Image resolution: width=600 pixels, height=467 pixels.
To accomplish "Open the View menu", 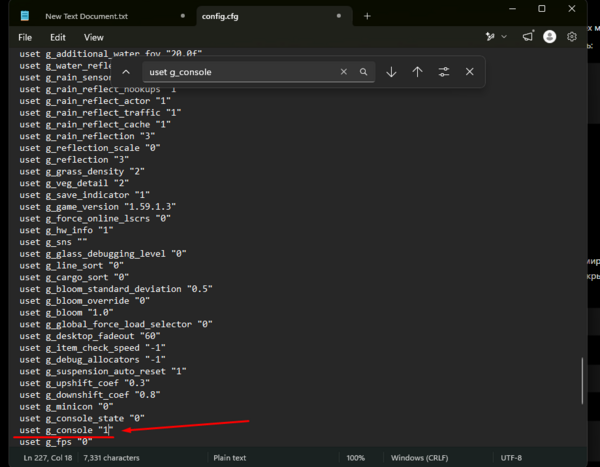I will coord(94,38).
